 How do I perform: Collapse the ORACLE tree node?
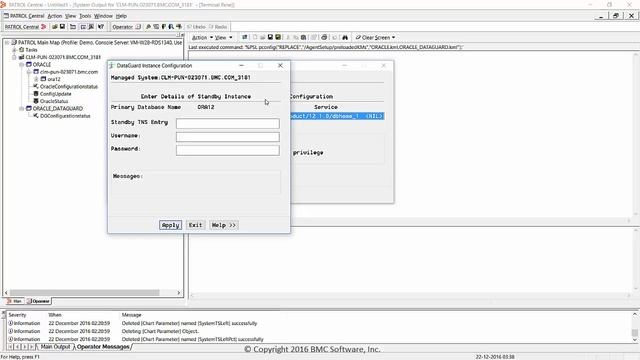(22, 64)
